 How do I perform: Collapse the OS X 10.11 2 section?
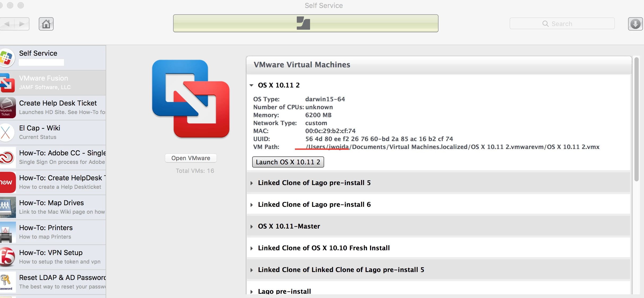tap(251, 85)
